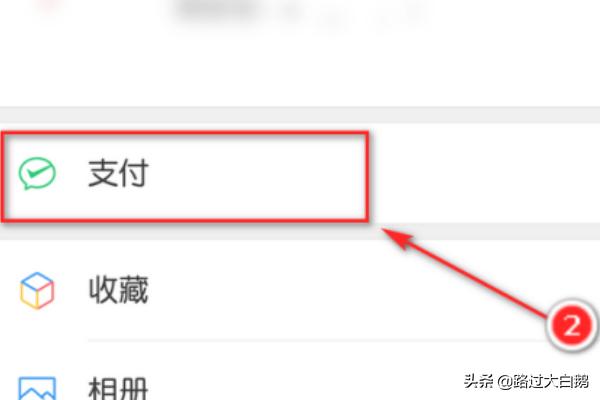600x400 pixels.
Task: Click the gray divider band above 支付
Action: [300, 115]
